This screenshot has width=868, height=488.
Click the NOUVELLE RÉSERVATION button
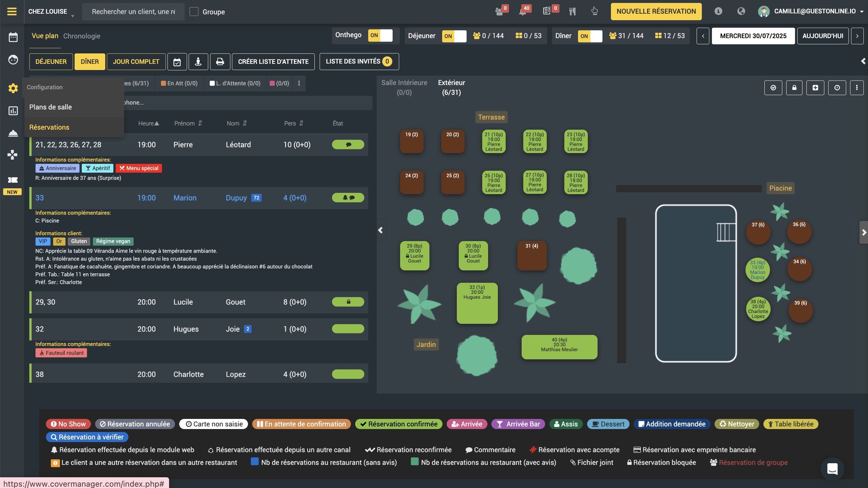pos(656,11)
